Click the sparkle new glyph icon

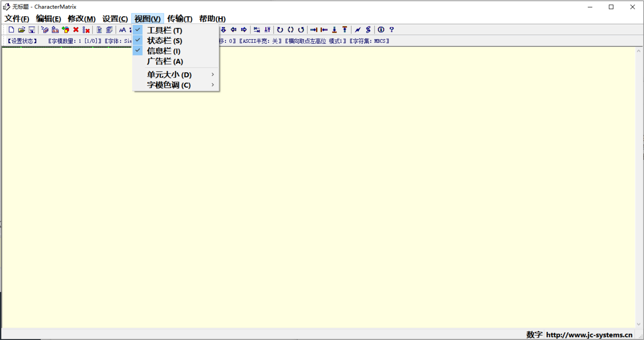pyautogui.click(x=45, y=30)
